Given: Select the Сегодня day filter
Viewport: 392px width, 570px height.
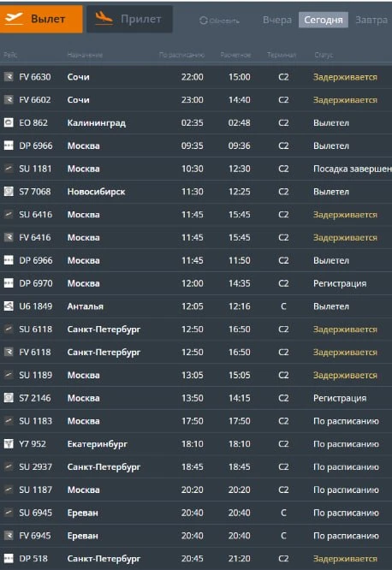Looking at the screenshot, I should (324, 20).
